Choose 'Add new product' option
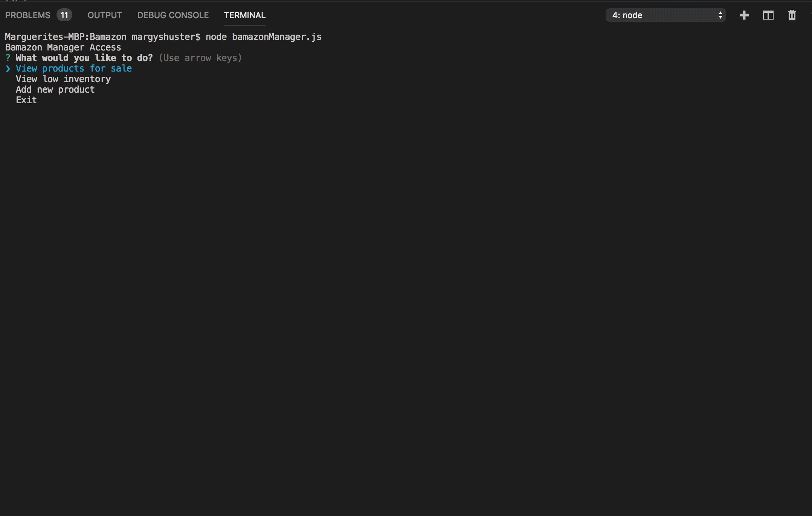 point(55,90)
